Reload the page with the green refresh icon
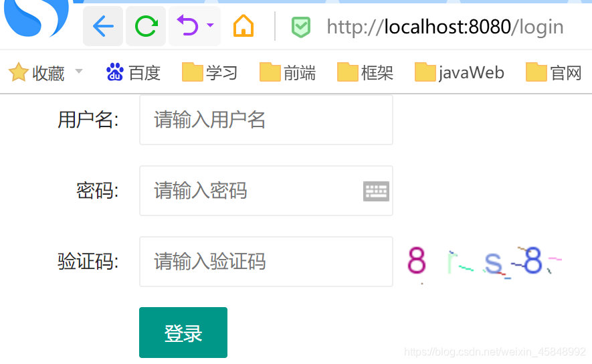The image size is (592, 364). pos(146,26)
